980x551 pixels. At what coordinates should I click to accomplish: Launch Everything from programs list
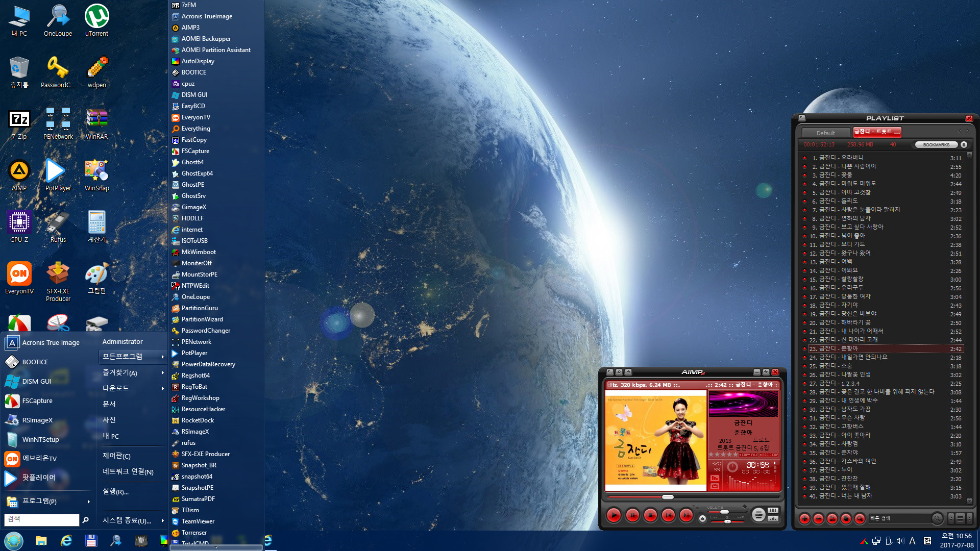216,129
